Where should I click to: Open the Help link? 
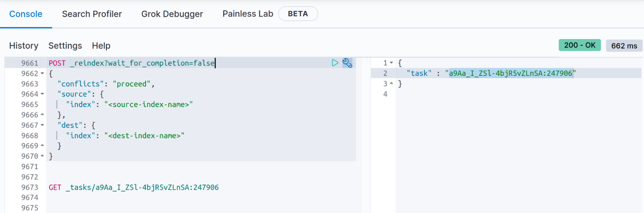(x=101, y=46)
